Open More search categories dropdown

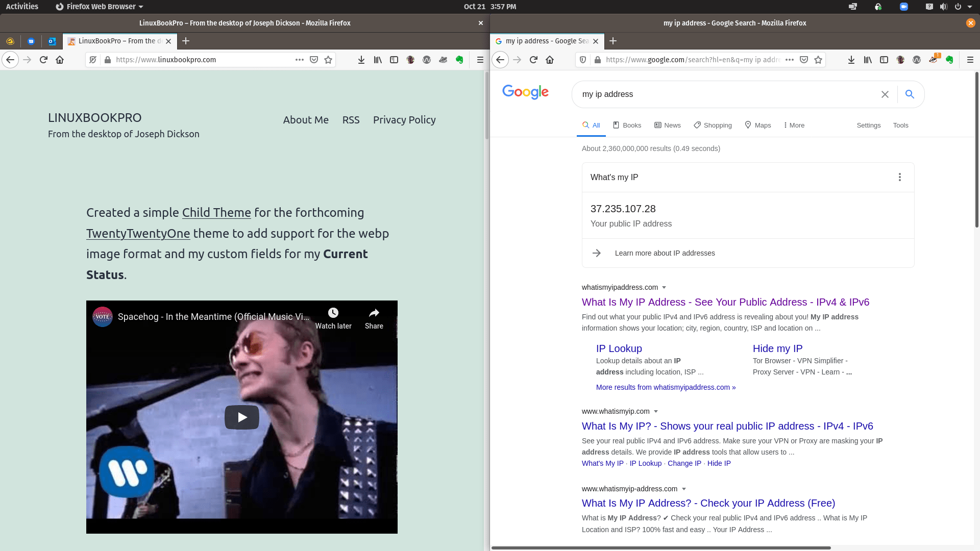pos(794,126)
